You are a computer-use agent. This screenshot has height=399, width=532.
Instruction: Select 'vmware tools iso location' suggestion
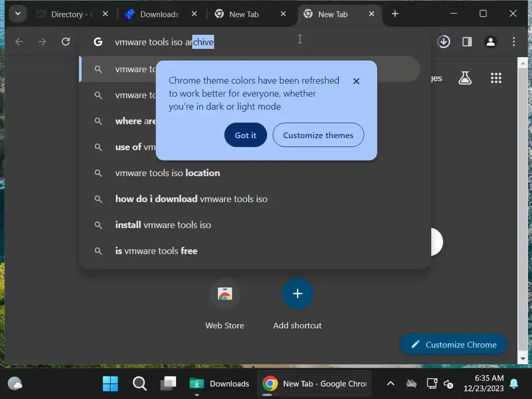pos(251,173)
